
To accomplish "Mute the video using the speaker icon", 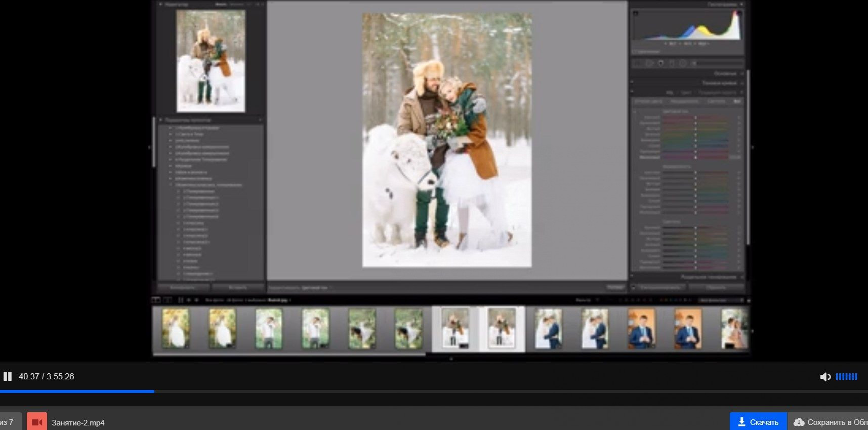I will [825, 377].
